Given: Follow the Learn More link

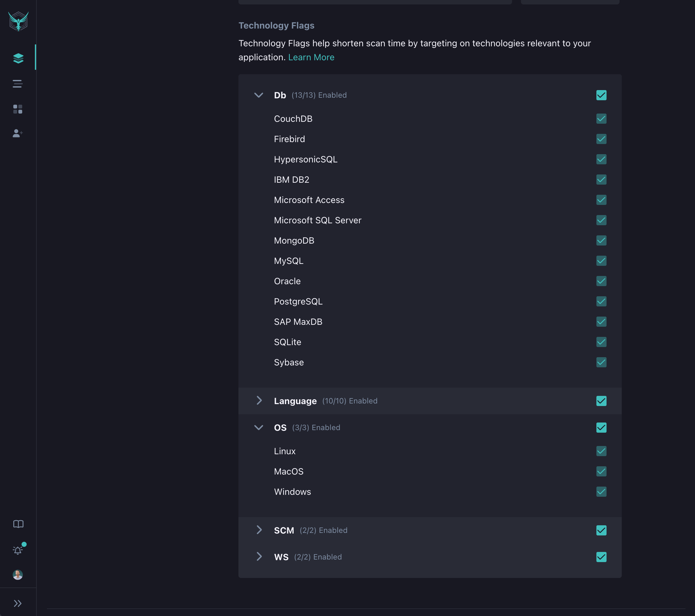Looking at the screenshot, I should click(311, 57).
